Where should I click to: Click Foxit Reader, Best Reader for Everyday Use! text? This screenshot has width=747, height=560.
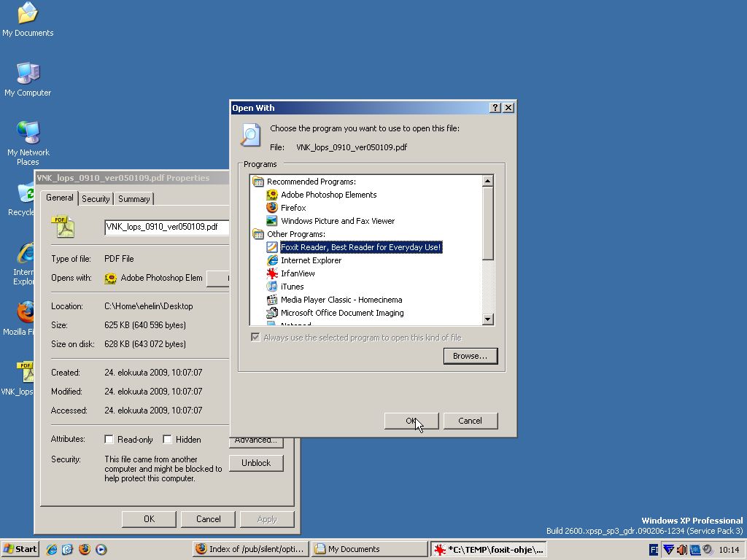[361, 247]
